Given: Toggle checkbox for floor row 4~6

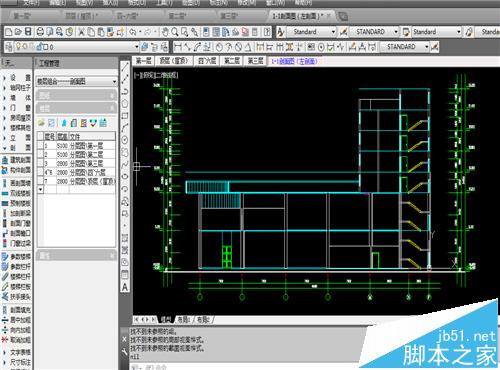Looking at the screenshot, I should (40, 172).
